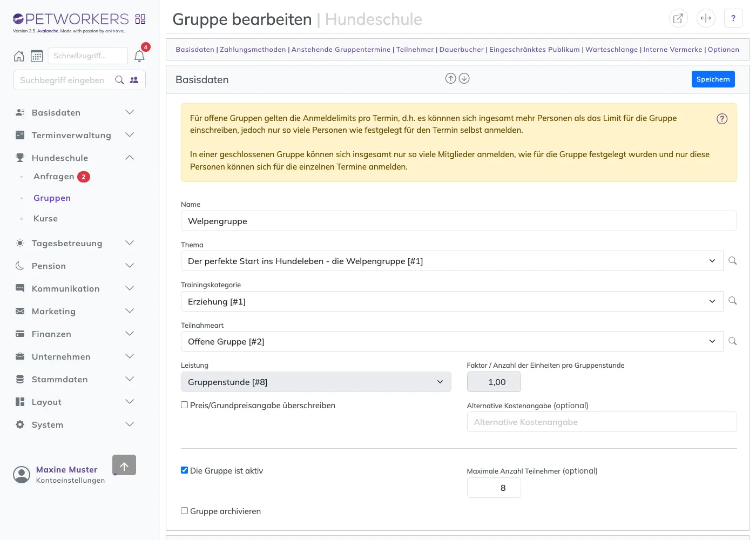Click the scroll-to-top arrow button

(x=124, y=465)
